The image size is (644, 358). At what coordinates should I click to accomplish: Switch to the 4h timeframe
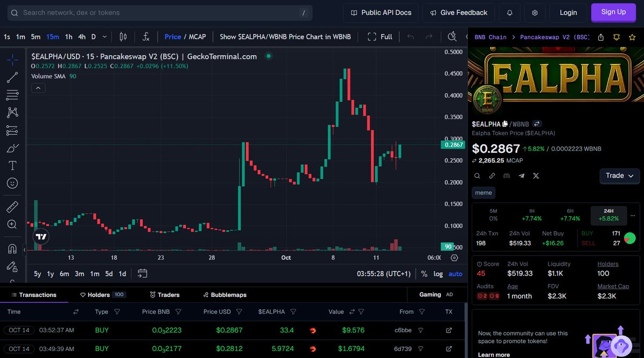point(82,36)
